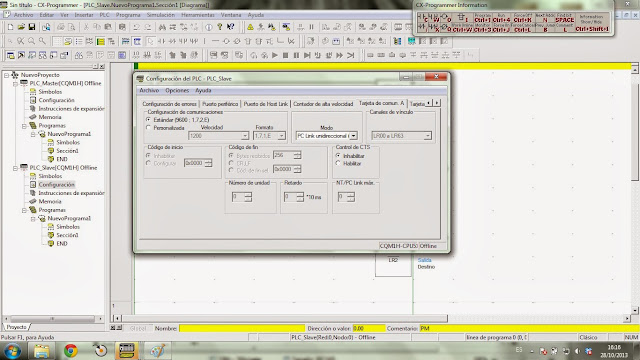Click the CX-Programmer taskbar icon
This screenshot has height=360, width=640.
(126, 350)
